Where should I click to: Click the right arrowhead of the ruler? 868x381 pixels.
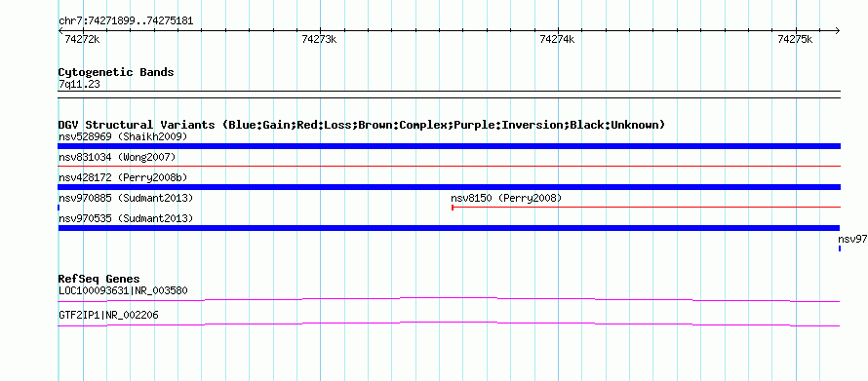(838, 30)
